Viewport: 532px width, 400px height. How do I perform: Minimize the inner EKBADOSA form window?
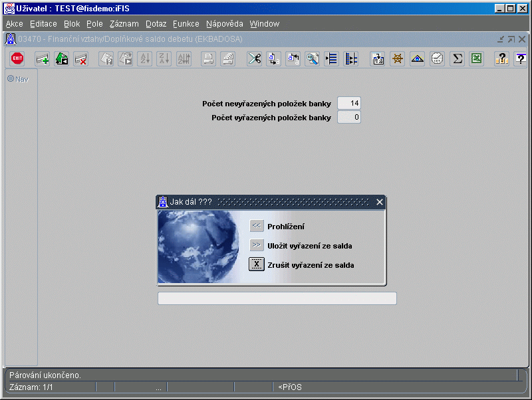point(501,39)
